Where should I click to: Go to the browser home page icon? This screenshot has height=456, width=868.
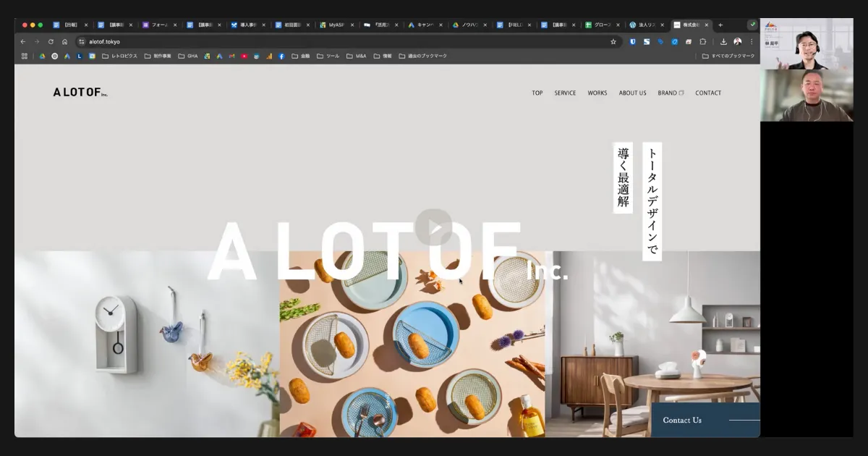pyautogui.click(x=64, y=42)
